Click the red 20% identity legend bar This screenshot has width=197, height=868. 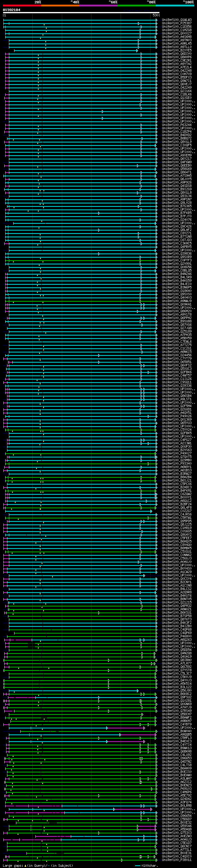click(x=22, y=6)
